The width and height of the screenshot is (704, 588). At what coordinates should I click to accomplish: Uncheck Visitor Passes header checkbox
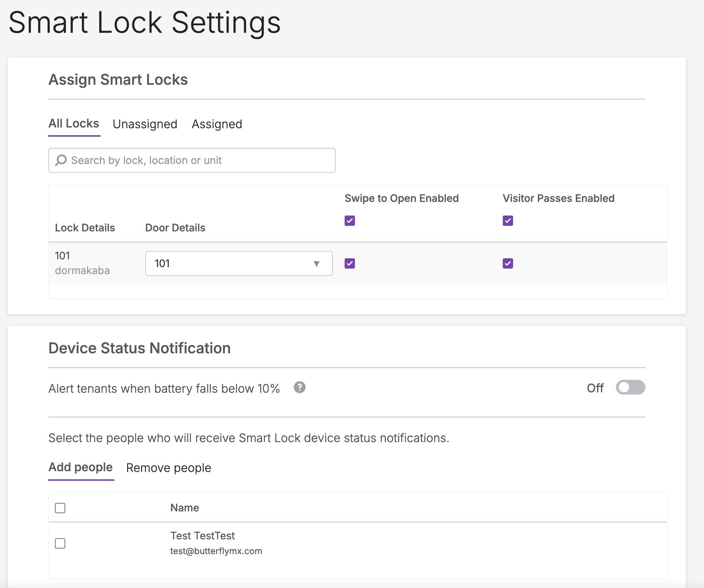[x=508, y=221]
